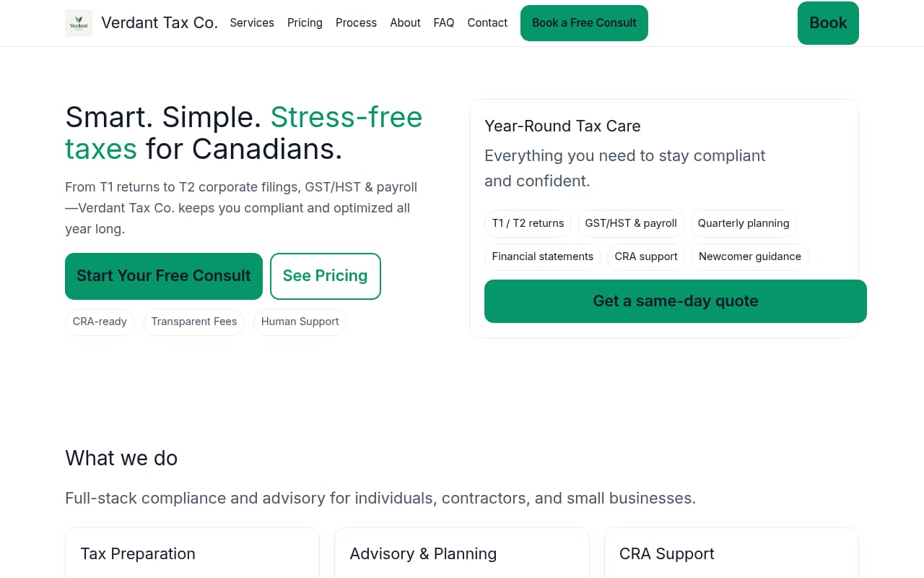This screenshot has width=924, height=578.
Task: Open the Tax Preparation card
Action: pyautogui.click(x=192, y=553)
